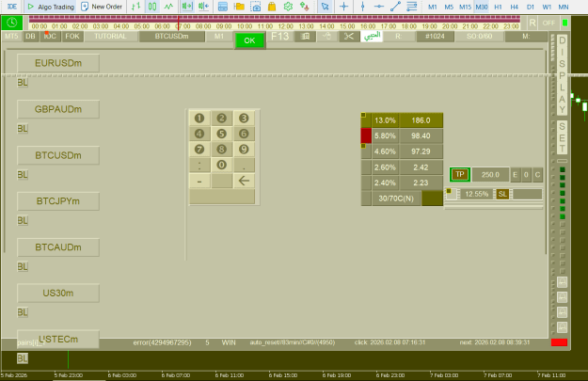Select the H1 timeframe
Image resolution: width=588 pixels, height=381 pixels.
[x=498, y=7]
